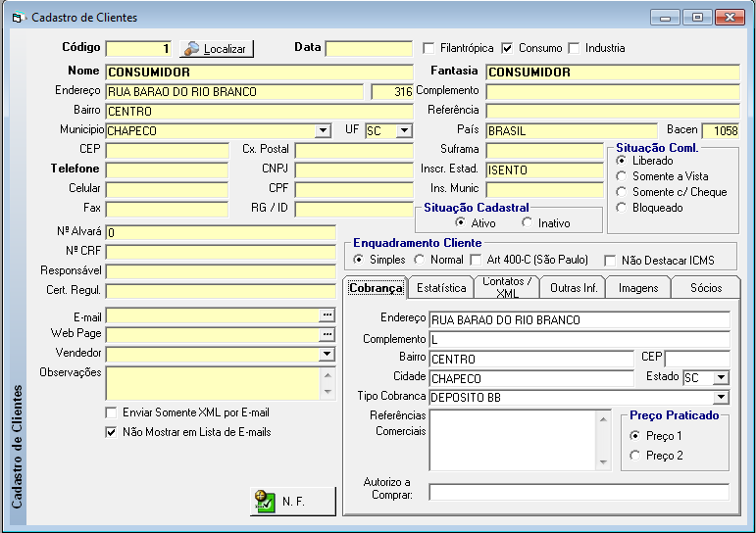The width and height of the screenshot is (756, 533).
Task: Click the Observações scrollbar down arrow
Action: click(328, 391)
